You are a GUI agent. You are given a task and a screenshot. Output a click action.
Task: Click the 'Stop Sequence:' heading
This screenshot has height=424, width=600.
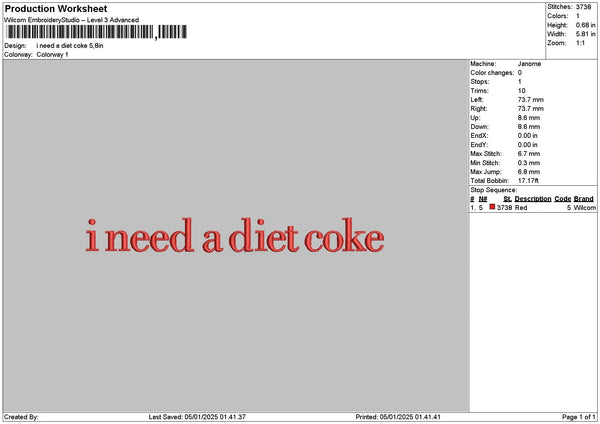pos(494,190)
